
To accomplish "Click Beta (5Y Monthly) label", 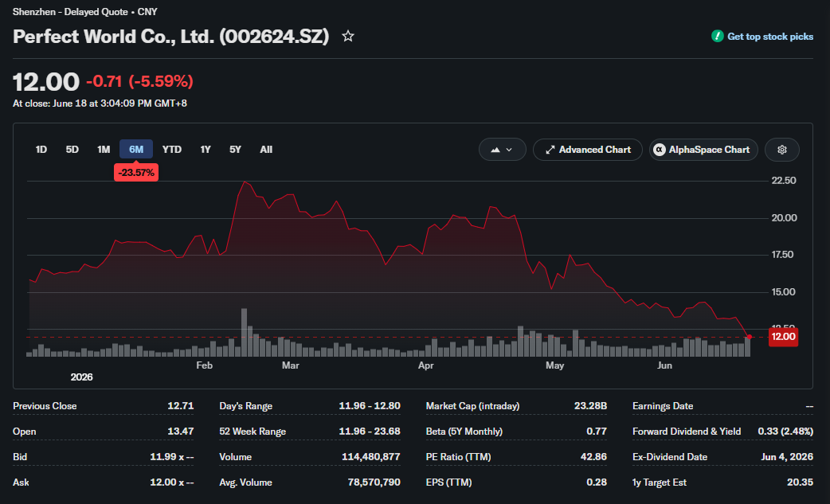I will (x=464, y=432).
